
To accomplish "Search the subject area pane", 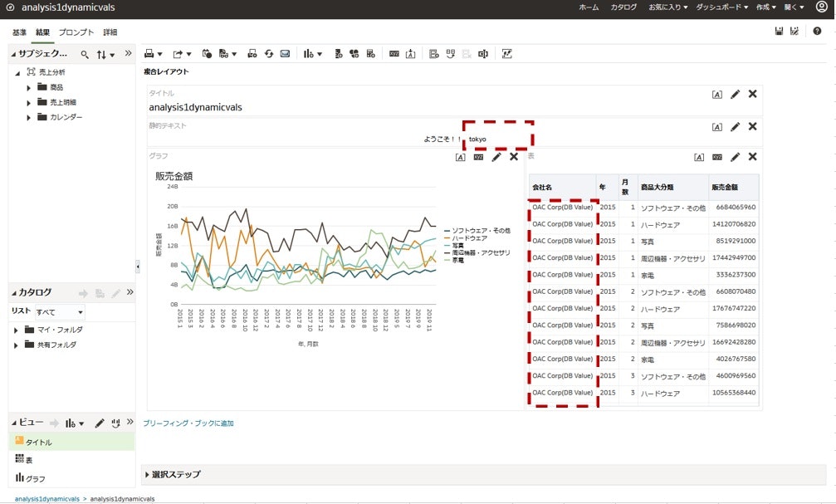I will (84, 55).
